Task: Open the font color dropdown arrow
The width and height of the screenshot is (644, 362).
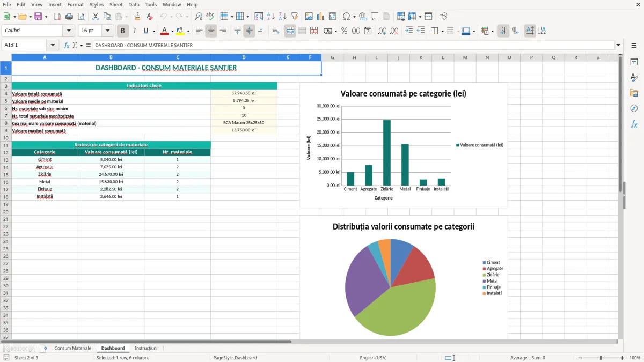Action: click(x=172, y=31)
